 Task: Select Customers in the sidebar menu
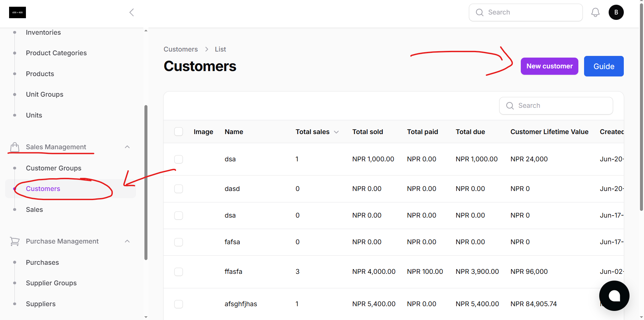coord(43,189)
